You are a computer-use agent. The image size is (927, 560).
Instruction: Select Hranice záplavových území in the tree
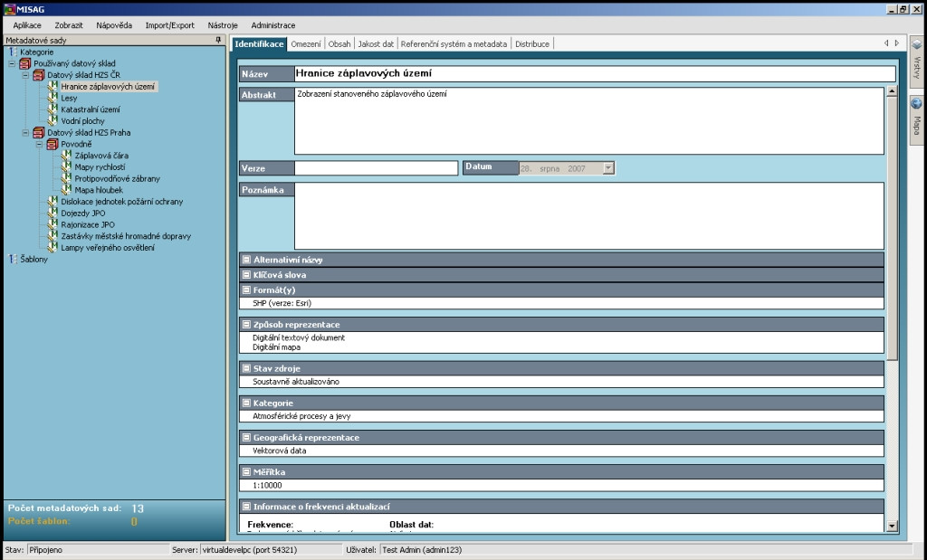tap(108, 86)
